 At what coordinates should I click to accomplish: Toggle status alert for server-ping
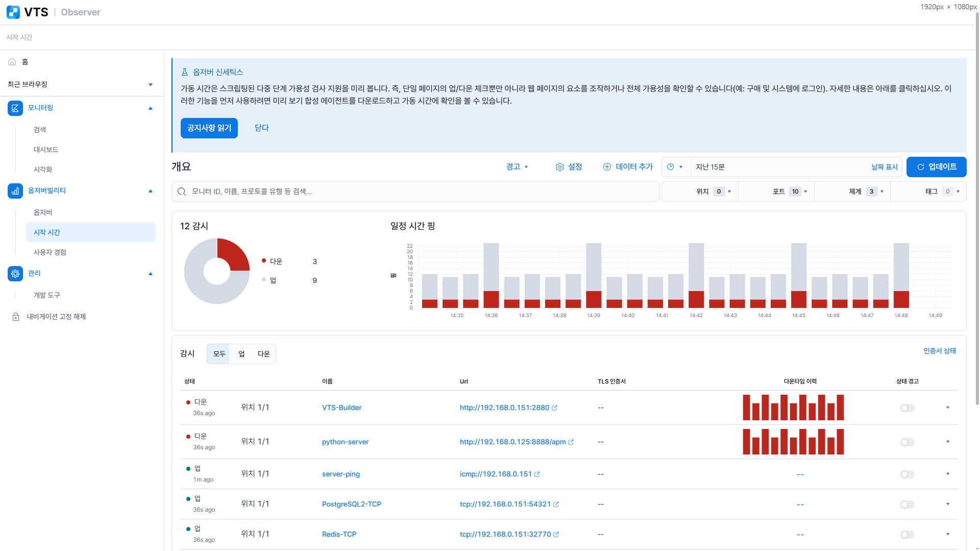[x=908, y=474]
